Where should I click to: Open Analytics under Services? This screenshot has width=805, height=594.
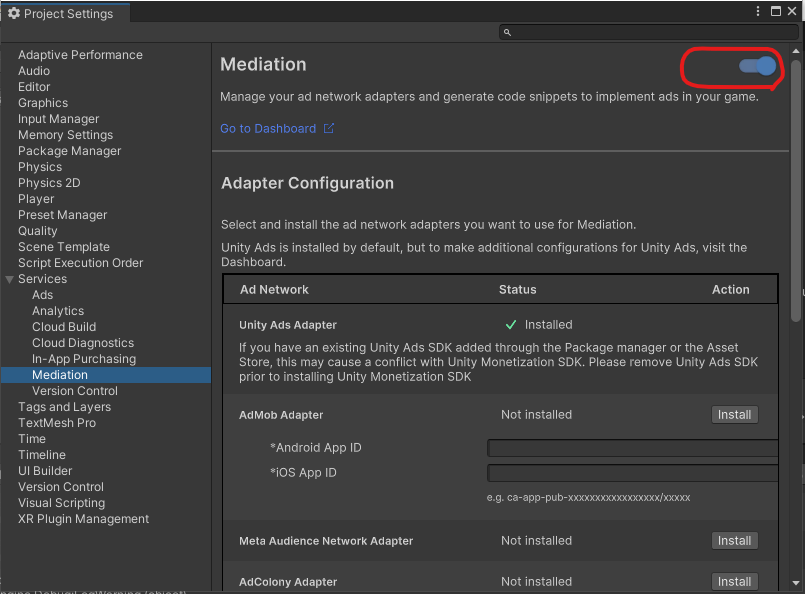click(x=58, y=311)
